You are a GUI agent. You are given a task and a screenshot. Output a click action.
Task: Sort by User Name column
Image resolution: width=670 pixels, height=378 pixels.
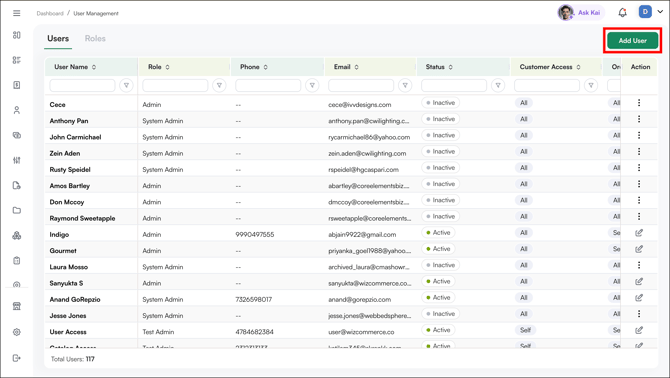pos(94,67)
